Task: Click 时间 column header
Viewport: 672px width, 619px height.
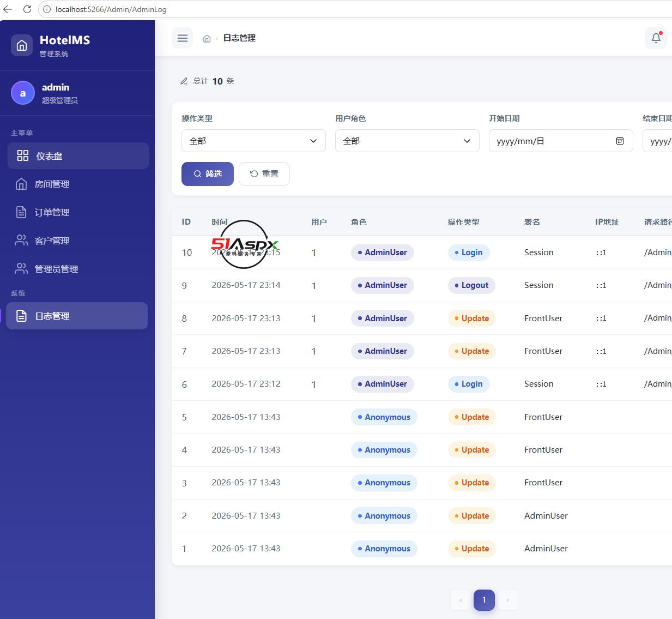Action: tap(220, 222)
